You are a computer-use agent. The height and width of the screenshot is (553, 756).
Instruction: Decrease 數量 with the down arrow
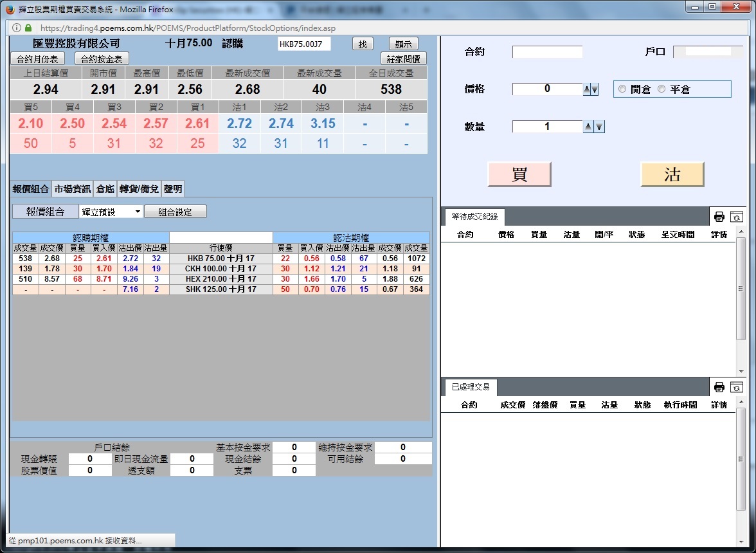click(x=599, y=127)
